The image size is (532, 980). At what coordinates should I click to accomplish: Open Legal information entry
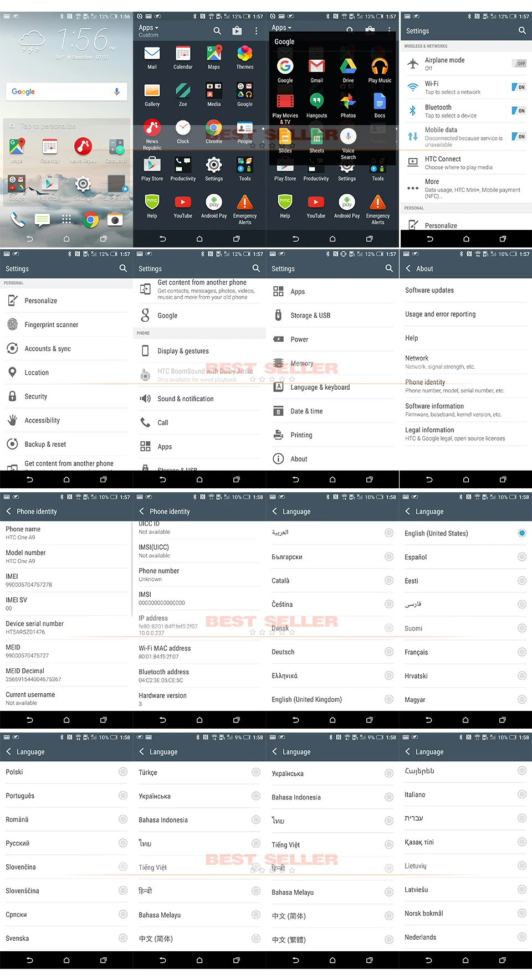[465, 434]
